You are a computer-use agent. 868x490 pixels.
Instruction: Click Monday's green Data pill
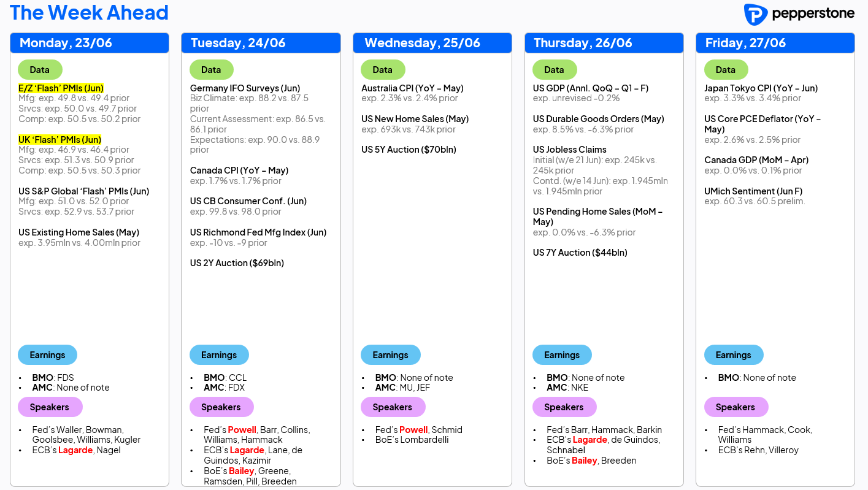click(x=40, y=70)
